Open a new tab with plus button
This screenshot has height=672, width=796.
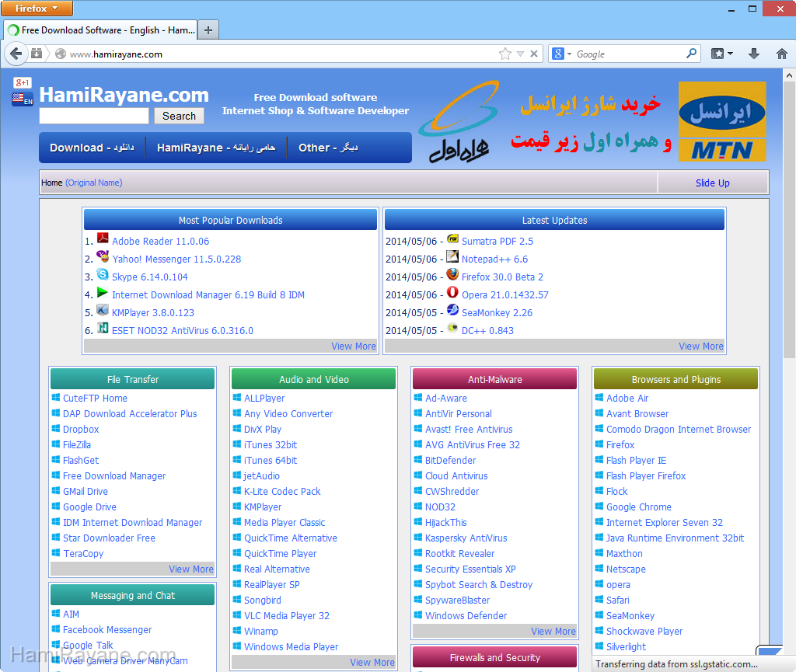click(208, 30)
